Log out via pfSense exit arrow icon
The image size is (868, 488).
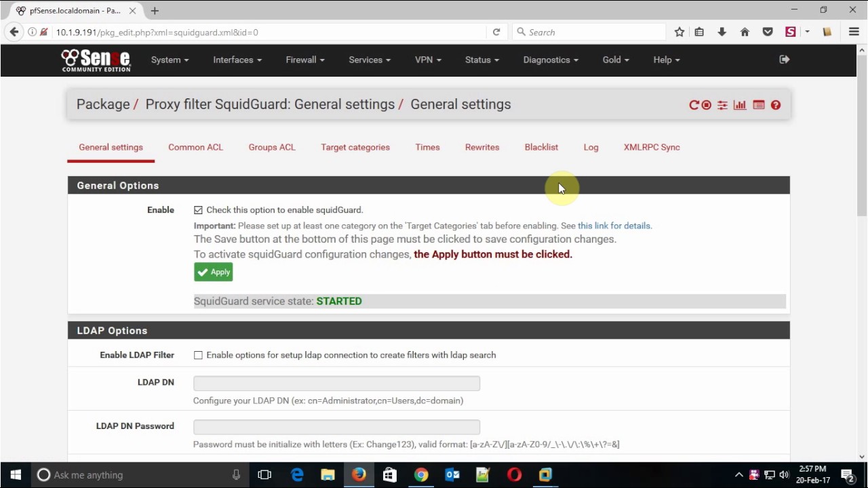785,60
